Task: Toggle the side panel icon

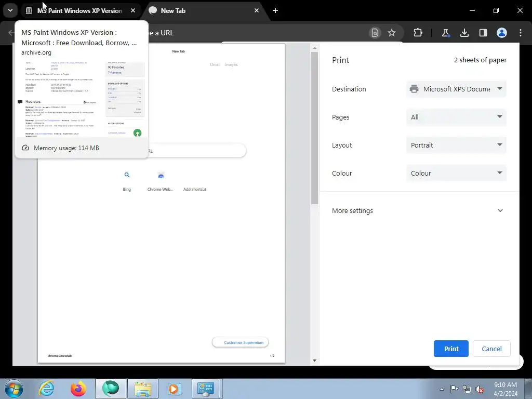Action: point(483,33)
